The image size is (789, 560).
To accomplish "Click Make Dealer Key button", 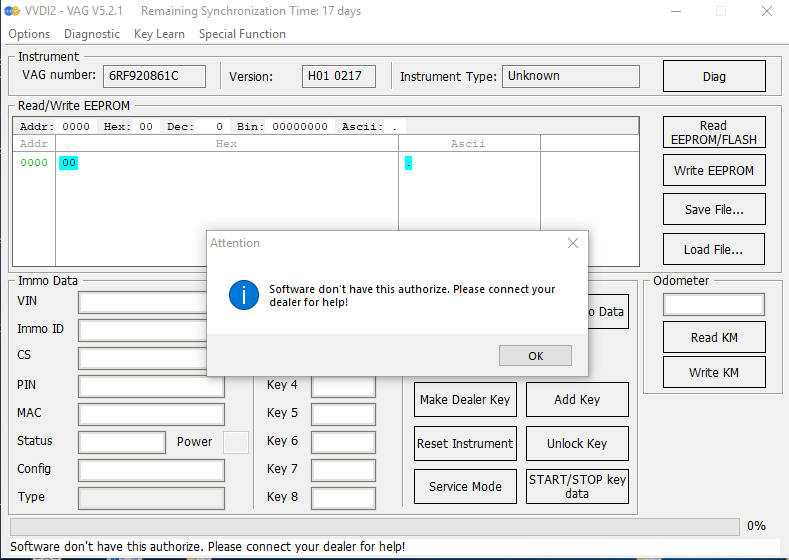I will (x=465, y=399).
